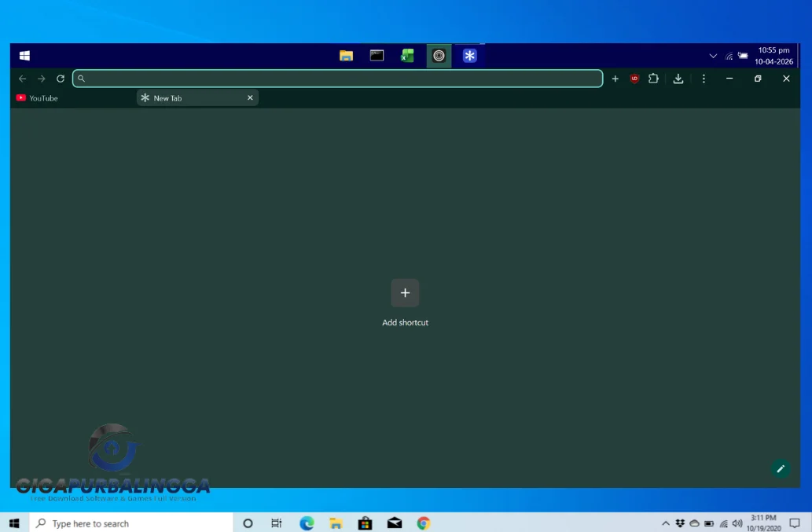Open the bottom tray battery icon
812x532 pixels.
click(709, 523)
